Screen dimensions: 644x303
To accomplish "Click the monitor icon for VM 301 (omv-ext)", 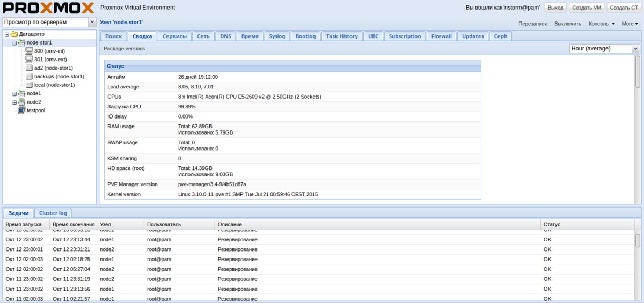I will click(x=29, y=60).
